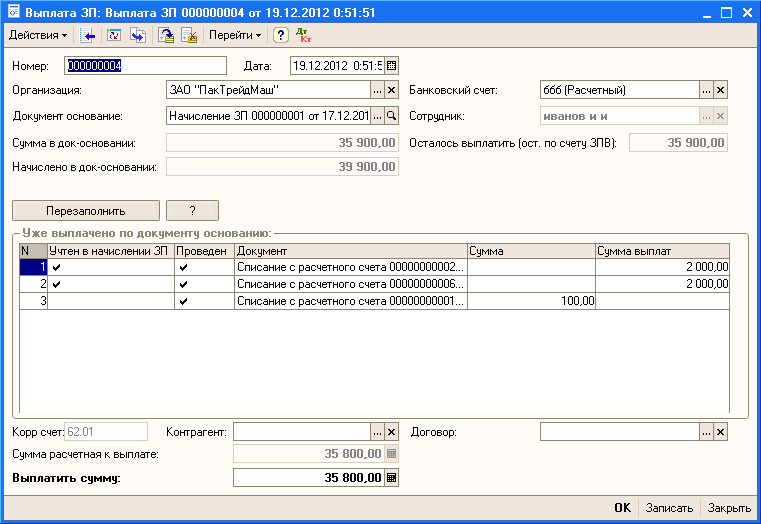Click the Сумма column header
Viewport: 761px width, 524px height.
[x=531, y=251]
